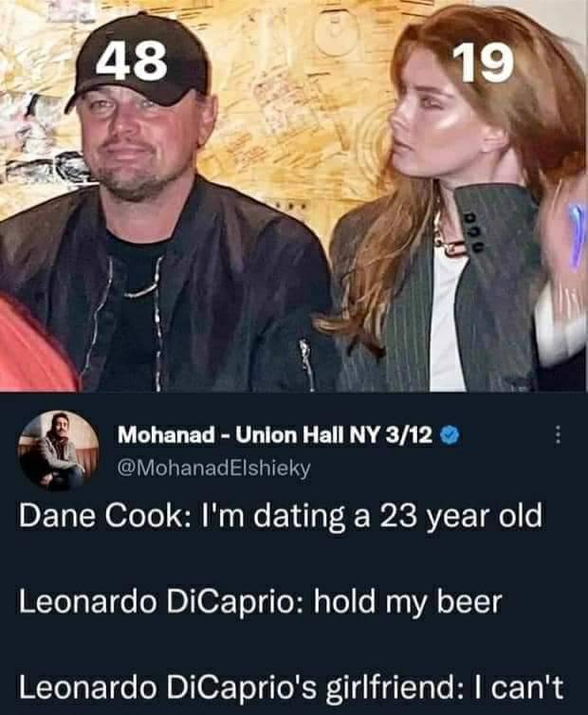Click the blue verified badge

coord(452,435)
